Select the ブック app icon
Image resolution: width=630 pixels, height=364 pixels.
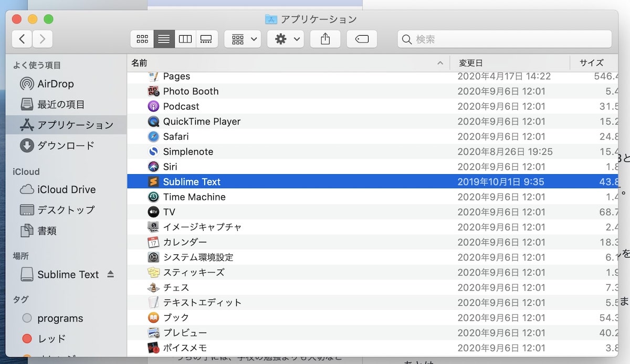pyautogui.click(x=153, y=318)
